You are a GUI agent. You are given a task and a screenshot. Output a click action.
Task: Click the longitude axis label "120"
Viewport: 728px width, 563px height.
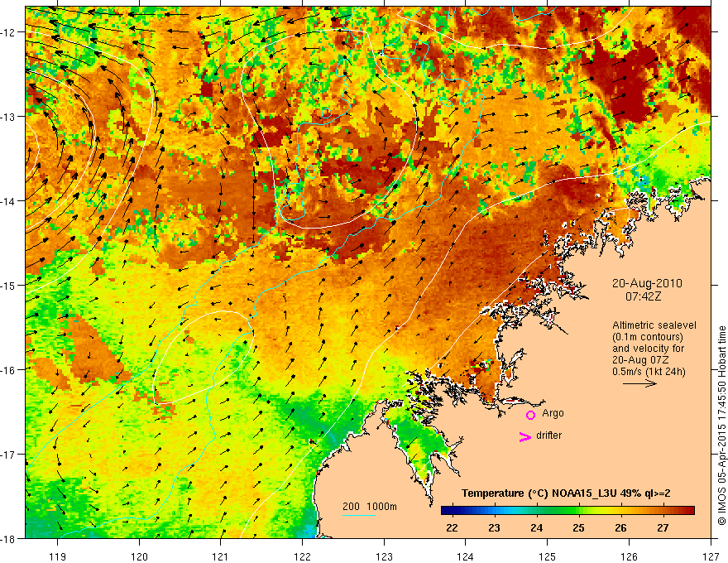pos(139,556)
